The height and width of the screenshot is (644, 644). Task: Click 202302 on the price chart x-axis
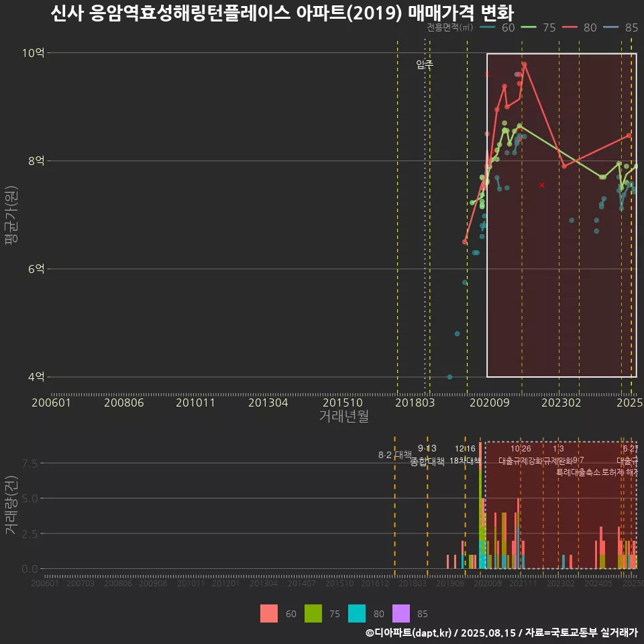coord(561,402)
